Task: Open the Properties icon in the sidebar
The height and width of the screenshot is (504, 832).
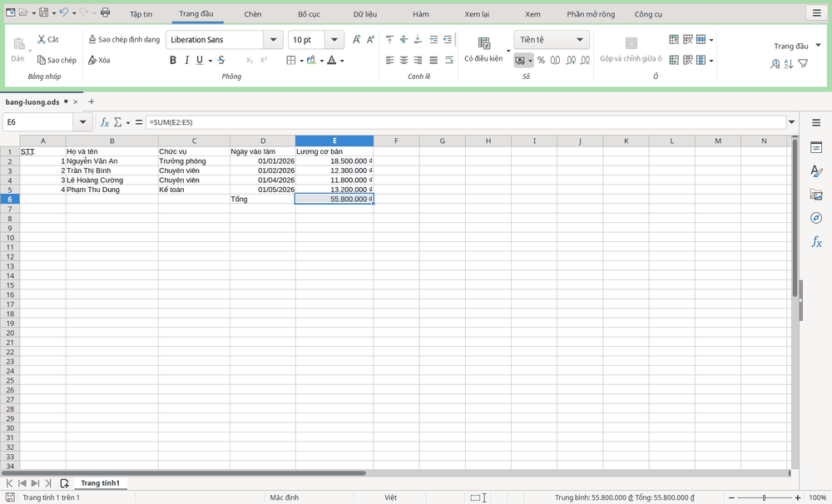Action: tap(816, 147)
